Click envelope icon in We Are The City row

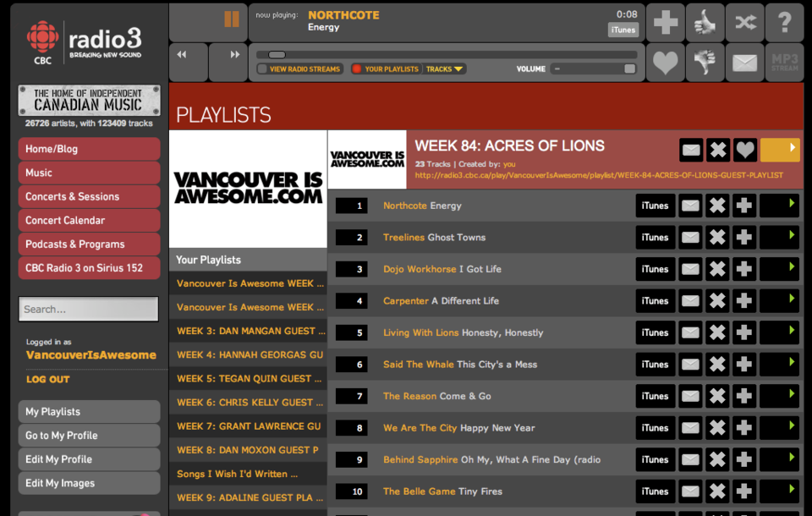pyautogui.click(x=690, y=428)
